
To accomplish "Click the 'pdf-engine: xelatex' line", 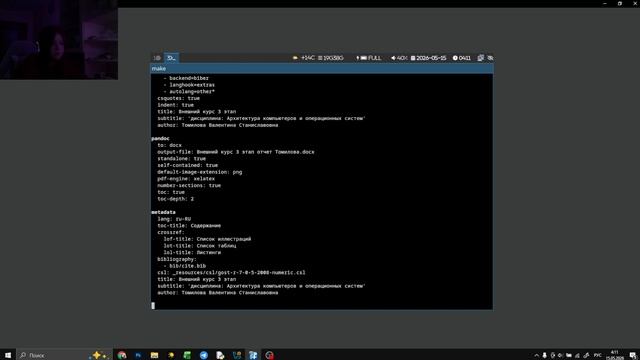I will (186, 179).
